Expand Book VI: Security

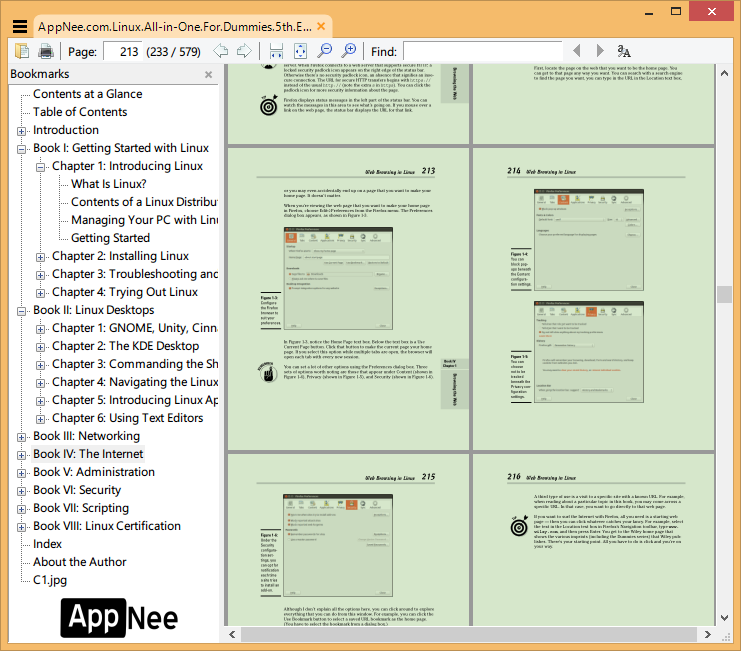(x=21, y=491)
